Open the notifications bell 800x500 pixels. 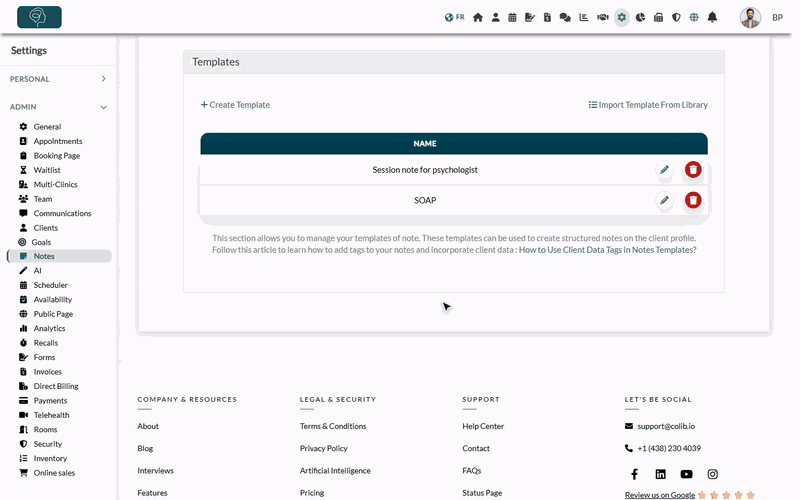point(712,17)
